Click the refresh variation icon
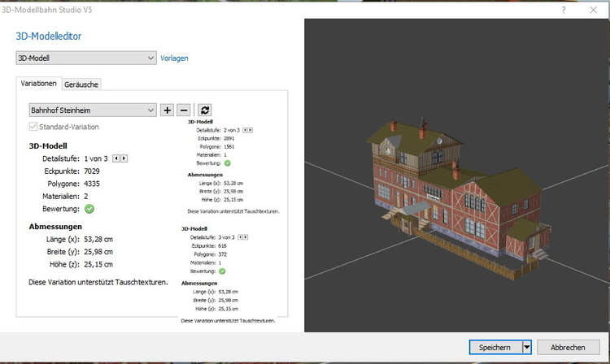The width and height of the screenshot is (610, 364). 205,110
